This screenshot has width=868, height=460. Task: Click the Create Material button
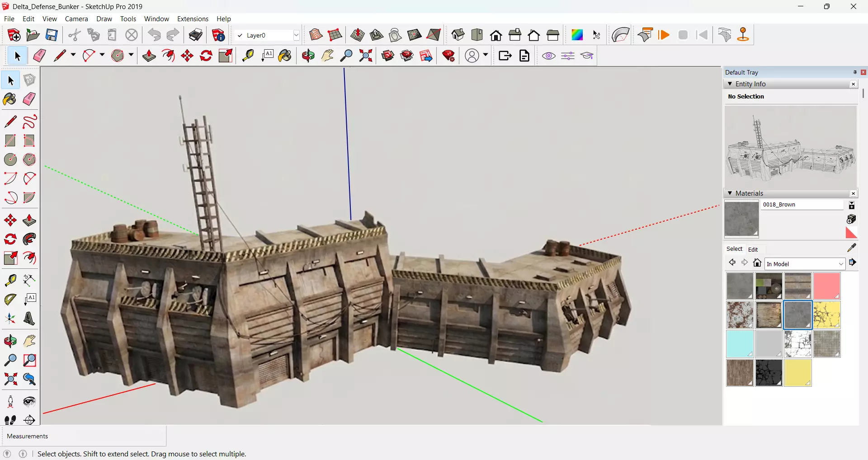click(x=851, y=219)
